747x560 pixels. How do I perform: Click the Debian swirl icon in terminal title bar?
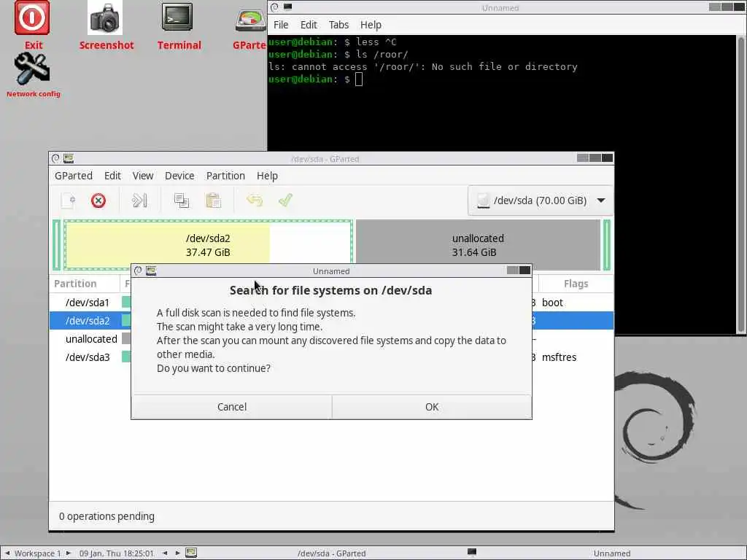274,7
